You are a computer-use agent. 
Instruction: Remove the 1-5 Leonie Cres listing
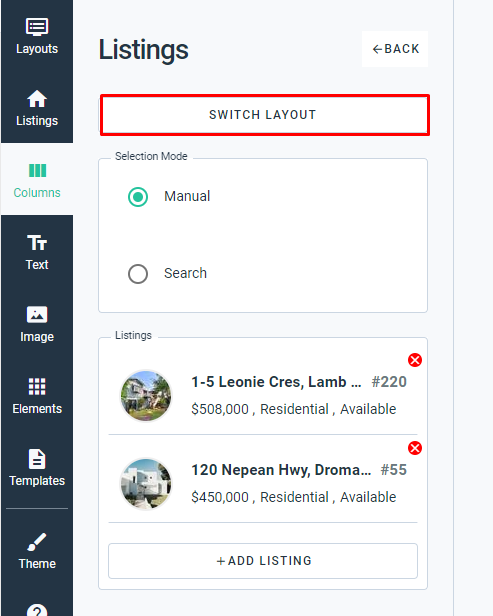(x=415, y=360)
